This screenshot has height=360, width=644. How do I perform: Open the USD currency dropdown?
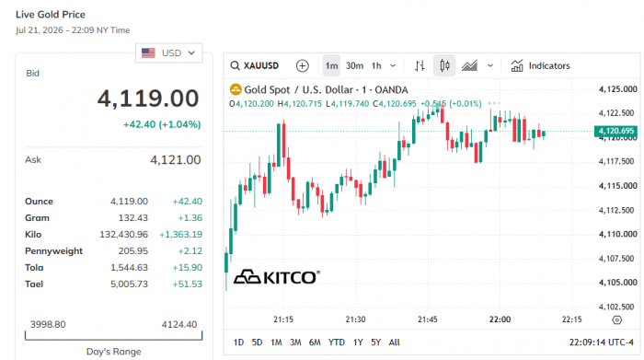(168, 53)
